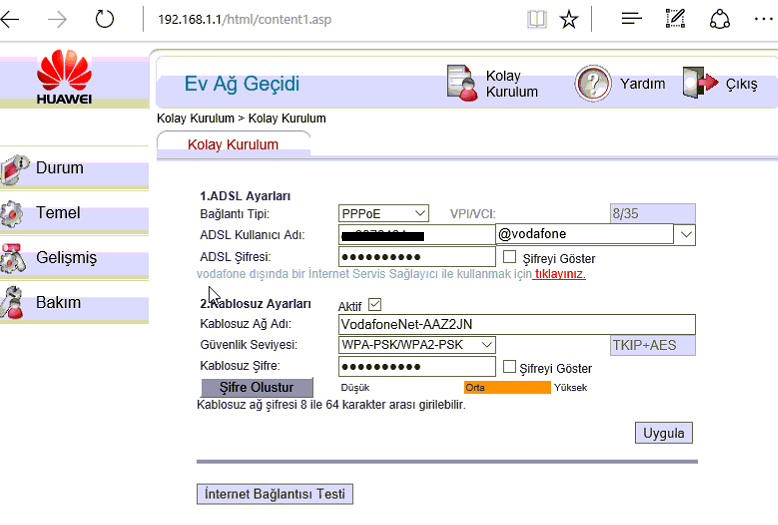Open Yardım help icon

592,84
